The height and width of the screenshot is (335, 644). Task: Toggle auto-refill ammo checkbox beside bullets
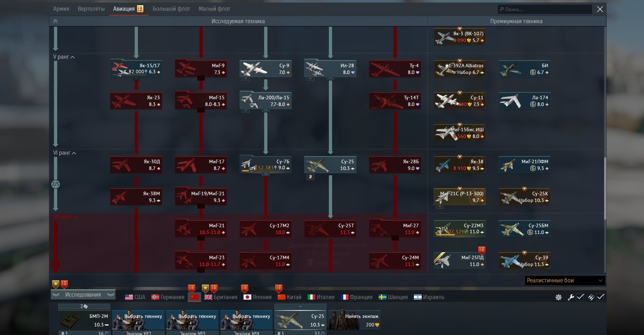[601, 297]
